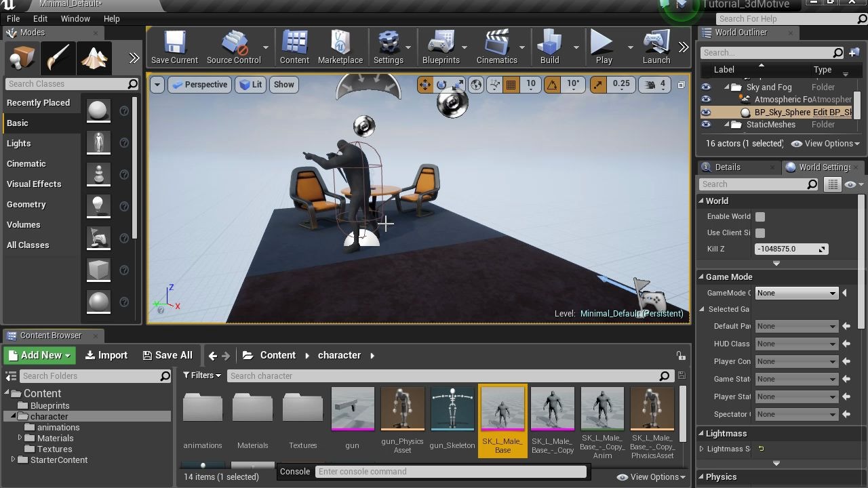Open the Filters button in Content Browser
This screenshot has height=488, width=868.
click(x=202, y=375)
